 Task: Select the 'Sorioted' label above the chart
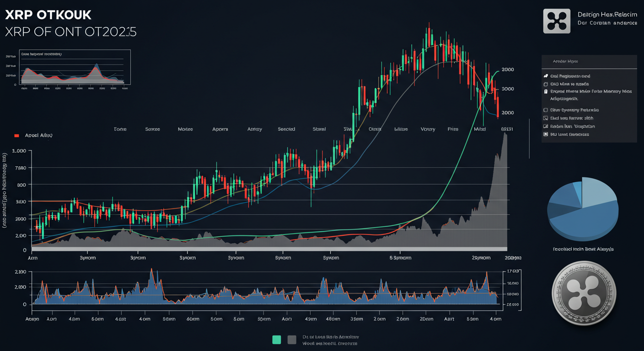(286, 129)
